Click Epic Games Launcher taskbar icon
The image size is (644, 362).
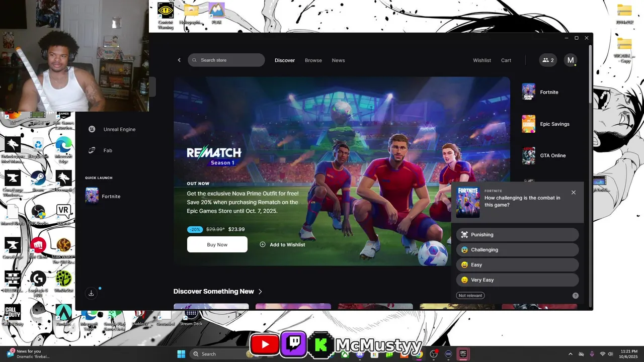coord(462,354)
